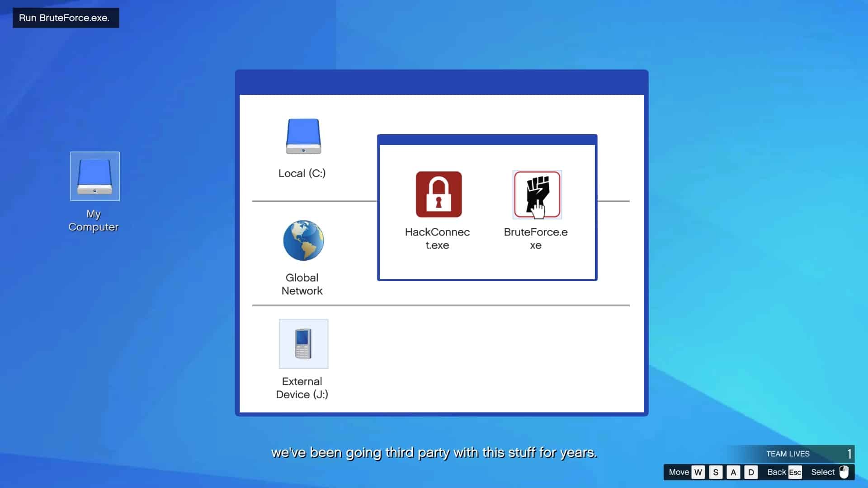Click the W move key hint

[698, 472]
